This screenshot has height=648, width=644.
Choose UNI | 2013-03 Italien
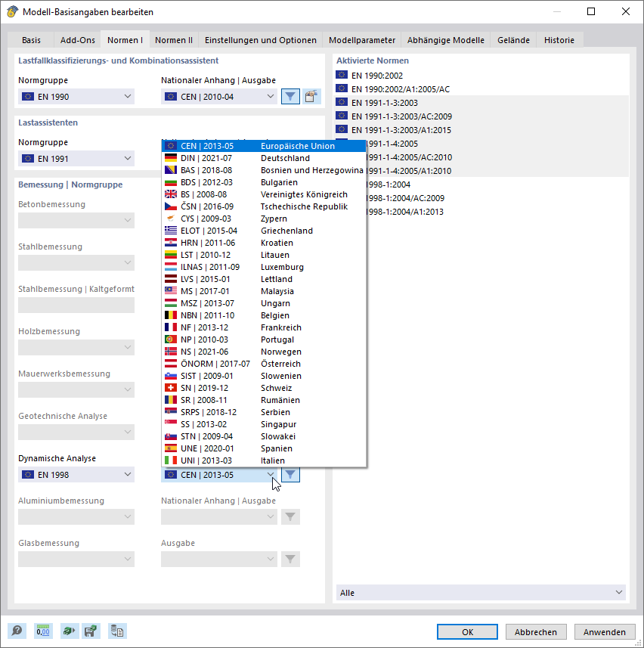(x=264, y=460)
